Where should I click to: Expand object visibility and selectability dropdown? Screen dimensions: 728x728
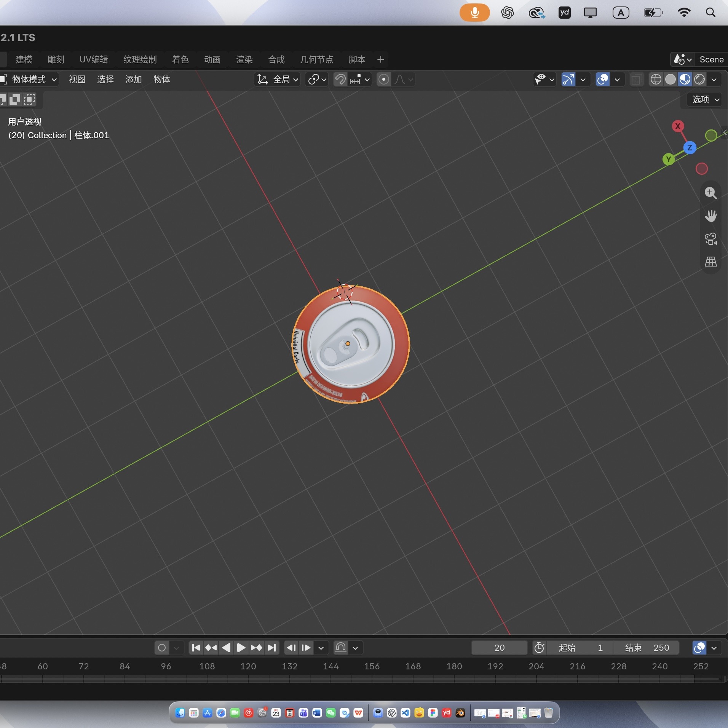click(544, 80)
